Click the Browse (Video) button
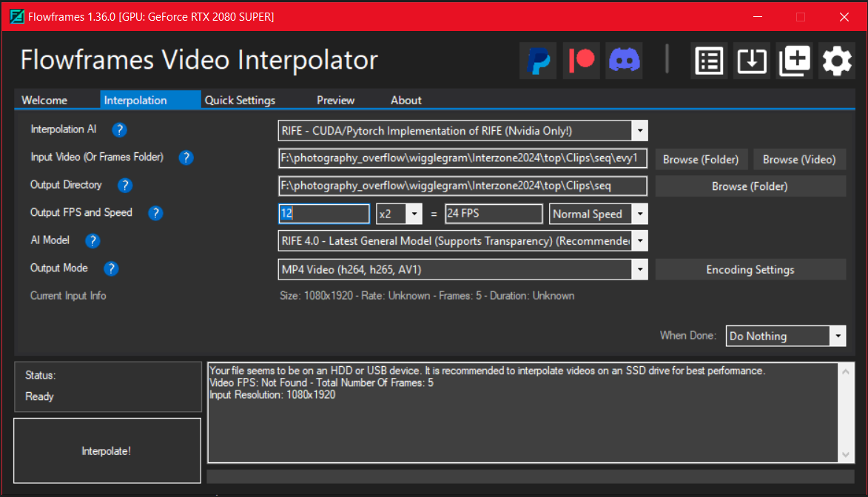 pos(799,160)
